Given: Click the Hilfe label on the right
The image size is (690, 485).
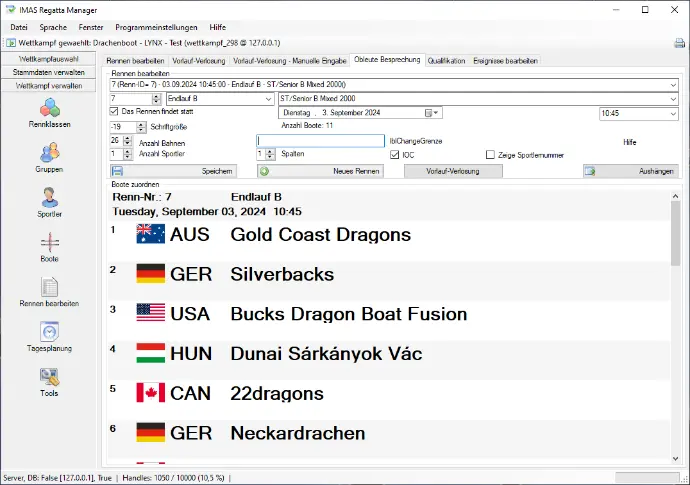Looking at the screenshot, I should [630, 142].
